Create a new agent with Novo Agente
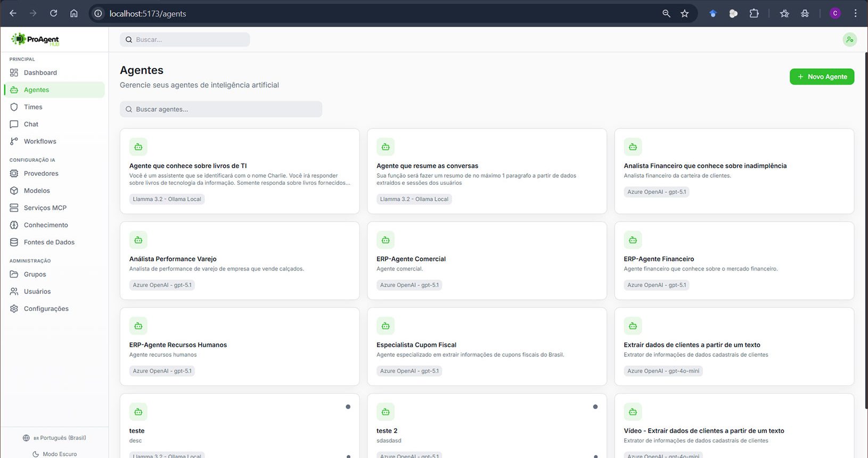 (822, 77)
